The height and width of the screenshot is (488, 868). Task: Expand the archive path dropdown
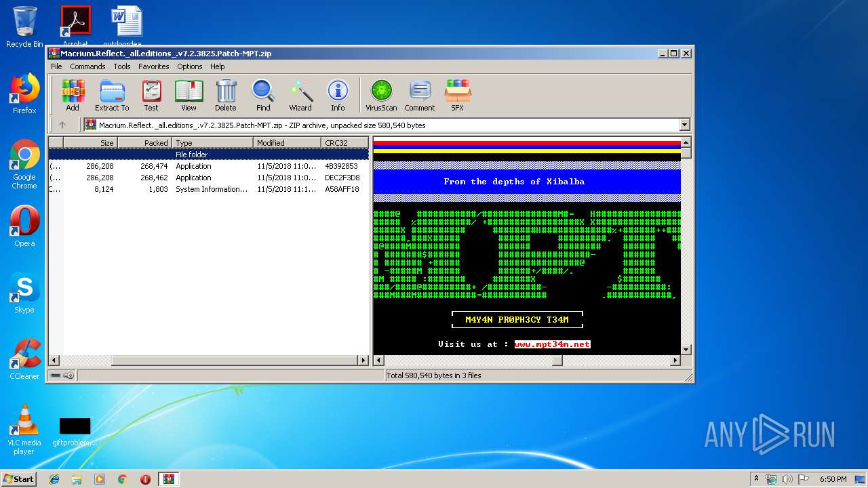[684, 125]
